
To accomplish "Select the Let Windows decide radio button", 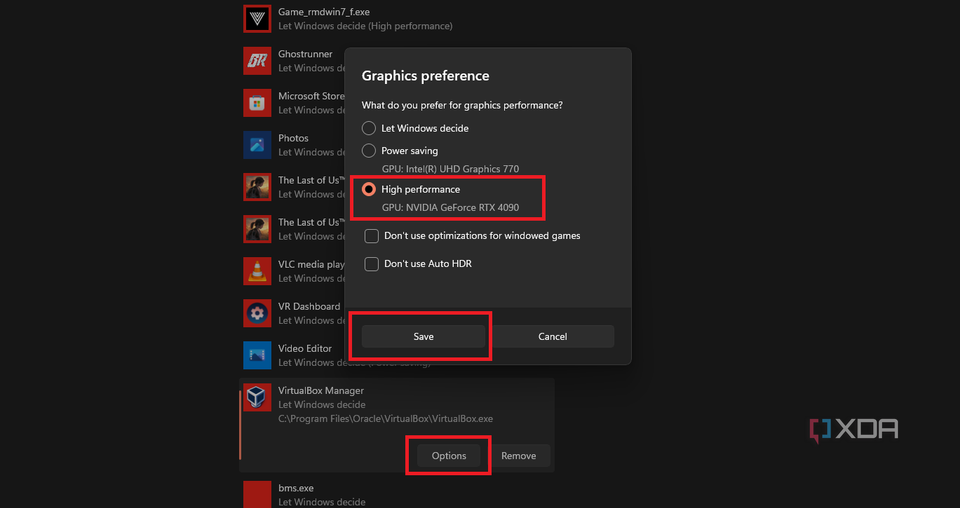I will [369, 128].
